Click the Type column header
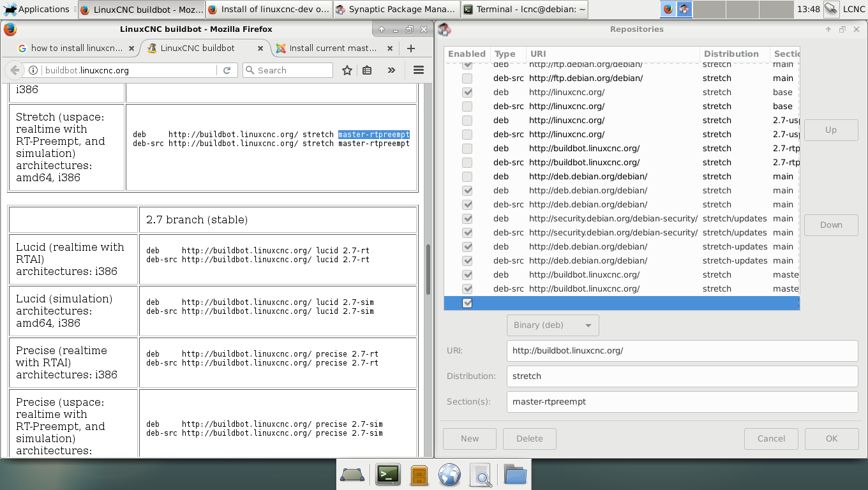 (x=507, y=54)
